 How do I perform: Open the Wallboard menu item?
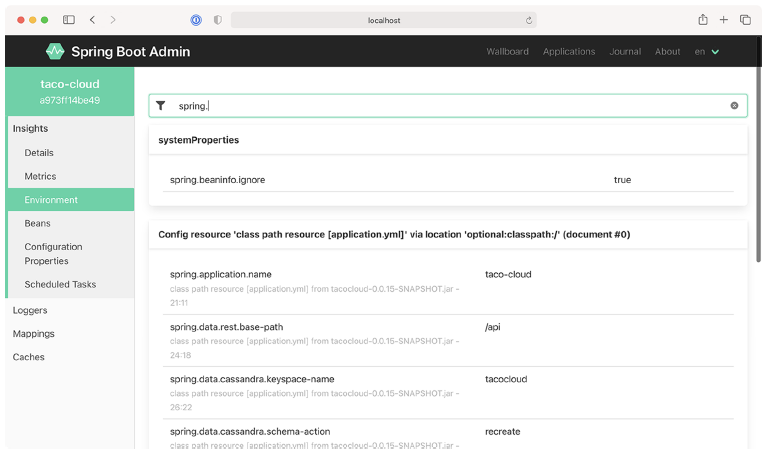coord(507,52)
